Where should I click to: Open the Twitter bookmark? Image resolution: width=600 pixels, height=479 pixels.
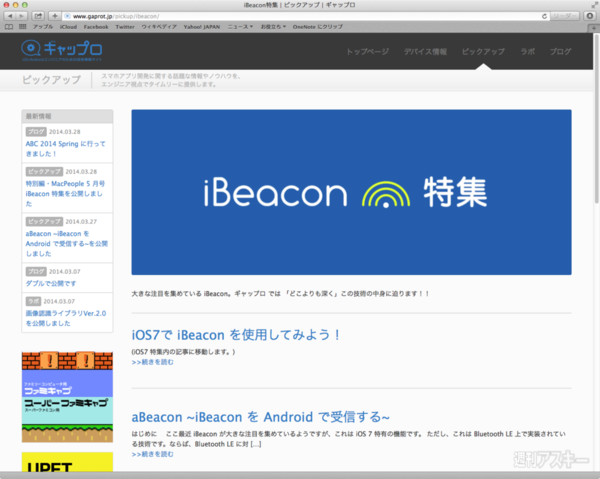click(125, 27)
